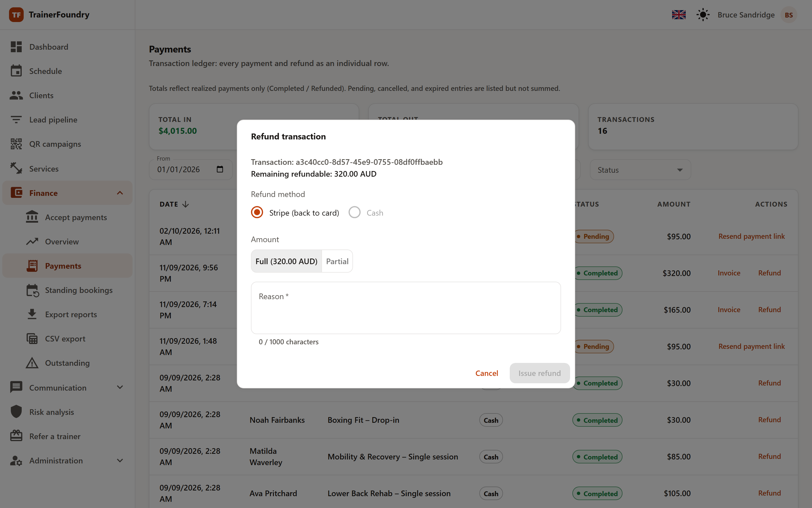Open the From date calendar picker icon
The image size is (812, 508).
pyautogui.click(x=220, y=169)
